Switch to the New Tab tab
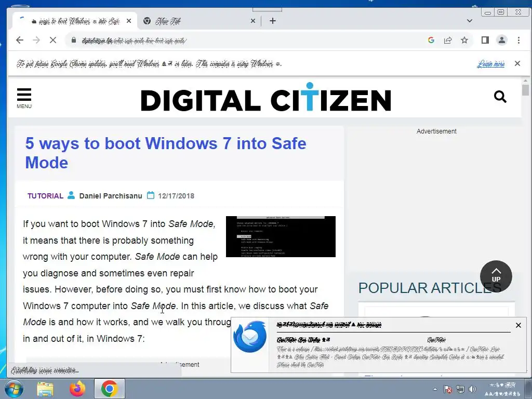The width and height of the screenshot is (532, 399). 198,21
